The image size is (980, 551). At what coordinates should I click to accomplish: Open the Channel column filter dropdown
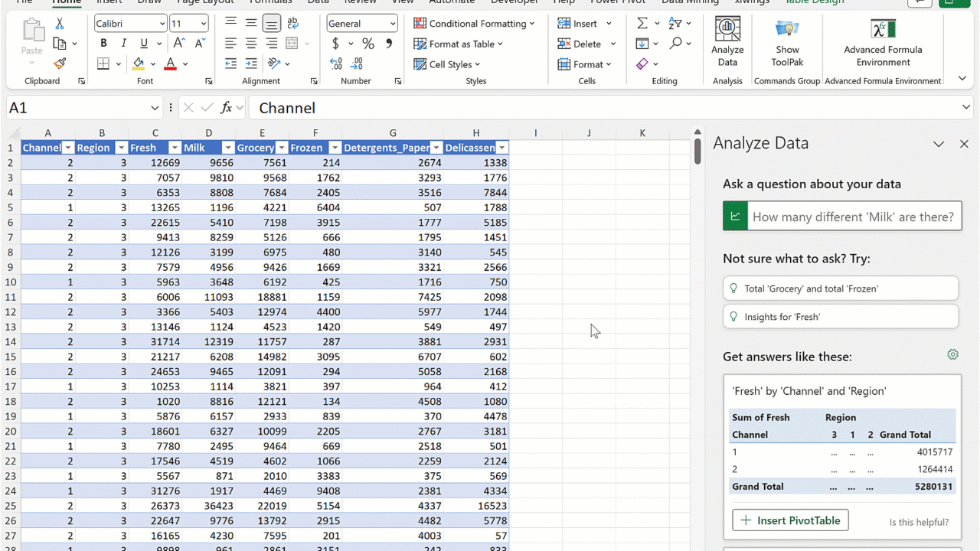(x=67, y=148)
